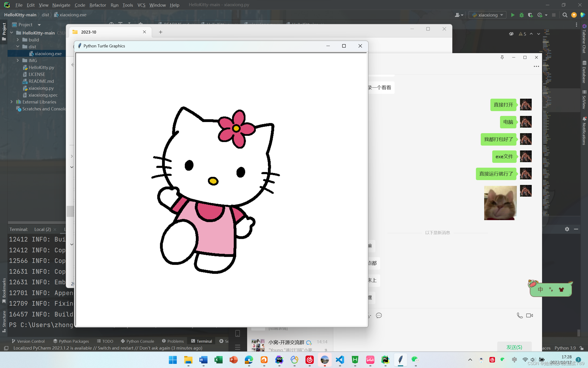Expand the IMG folder
This screenshot has height=368, width=588.
pyautogui.click(x=18, y=60)
